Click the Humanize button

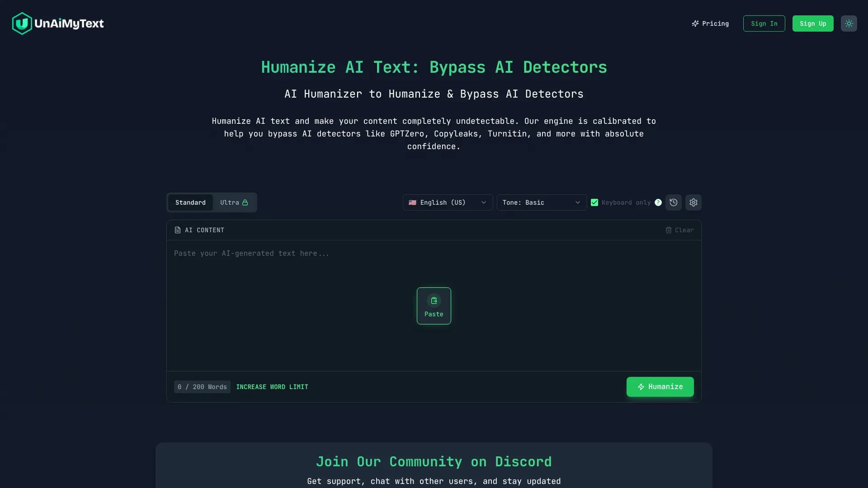[660, 387]
